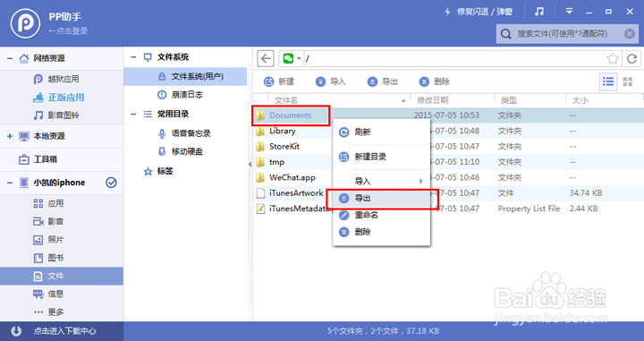Click the 点击登录 login link
Viewport: 644px width, 341px height.
pyautogui.click(x=68, y=31)
